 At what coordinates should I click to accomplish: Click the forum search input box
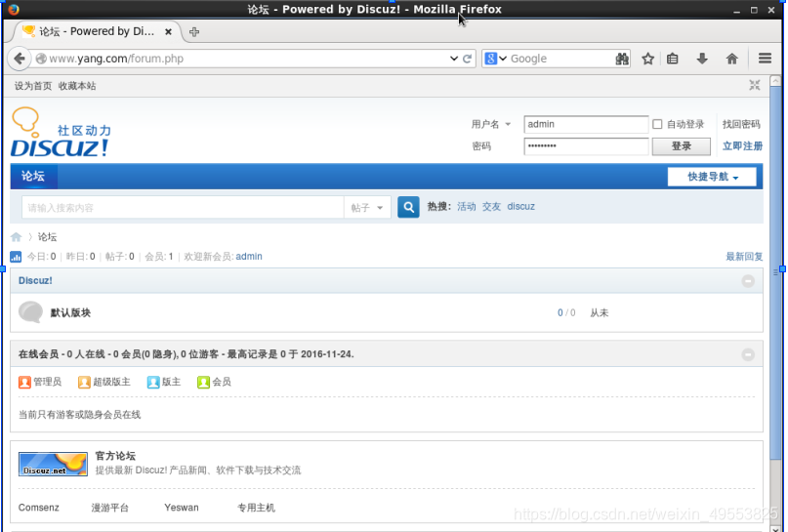point(183,208)
